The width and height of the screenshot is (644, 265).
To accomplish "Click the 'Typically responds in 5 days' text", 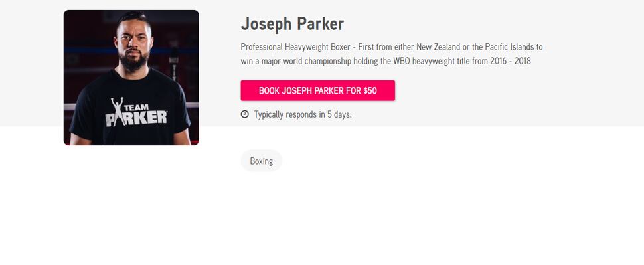I will [303, 114].
